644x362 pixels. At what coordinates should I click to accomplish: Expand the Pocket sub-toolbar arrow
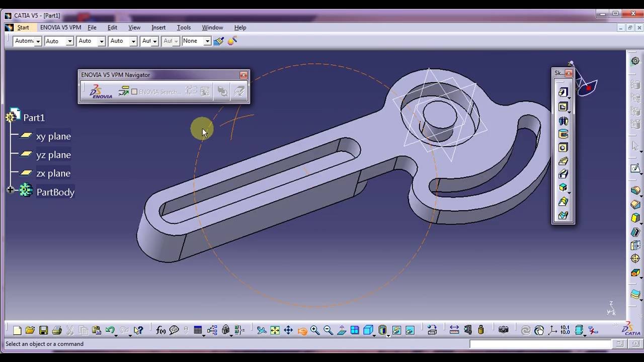coord(569,112)
